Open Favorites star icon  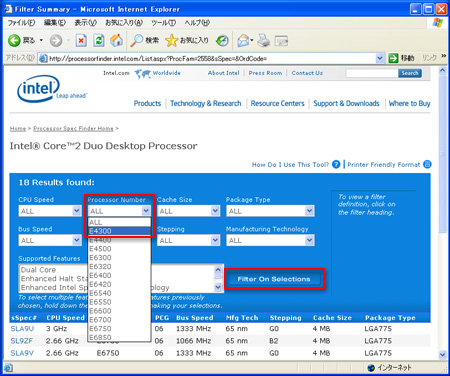point(172,41)
